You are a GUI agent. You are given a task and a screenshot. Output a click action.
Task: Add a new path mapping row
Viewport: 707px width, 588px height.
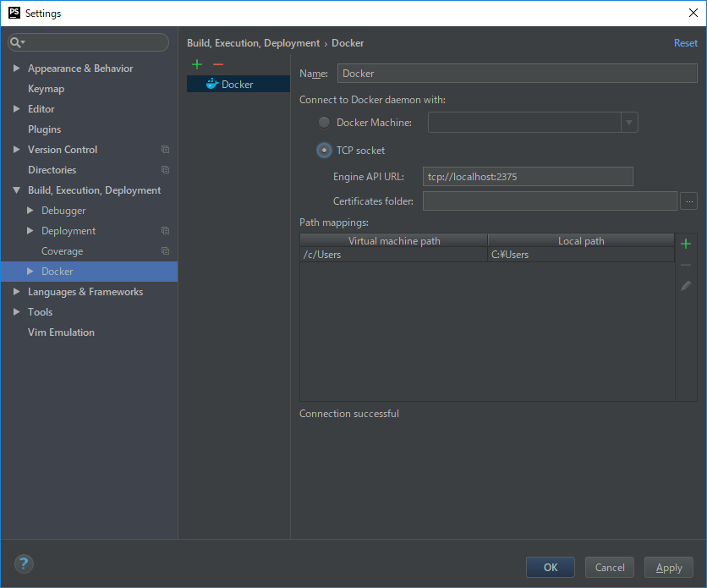686,244
